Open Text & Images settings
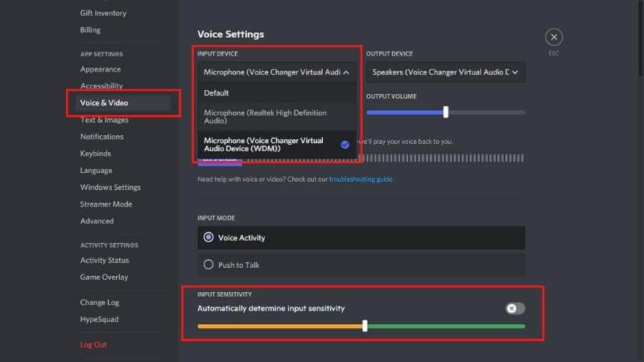Viewport: 644px width, 362px height. click(105, 120)
